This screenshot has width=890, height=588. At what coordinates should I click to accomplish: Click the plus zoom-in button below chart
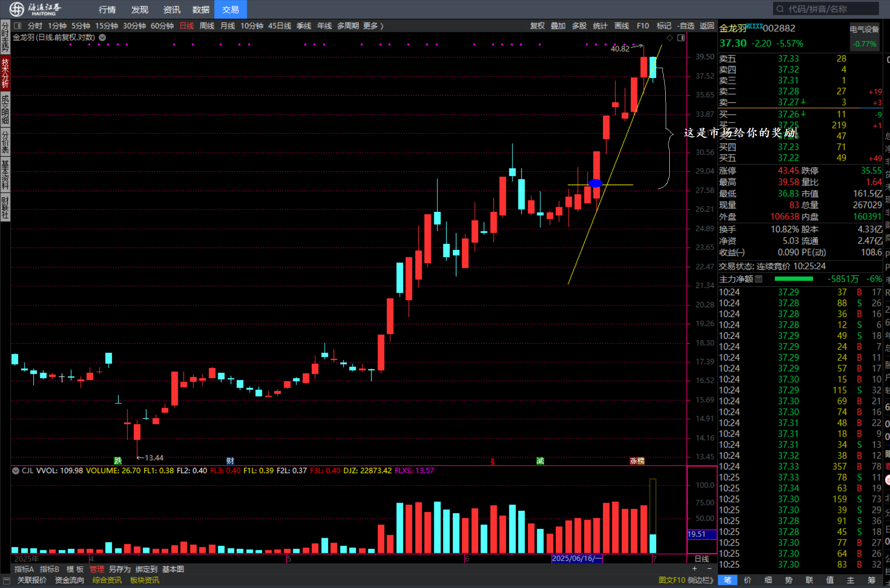pos(694,569)
